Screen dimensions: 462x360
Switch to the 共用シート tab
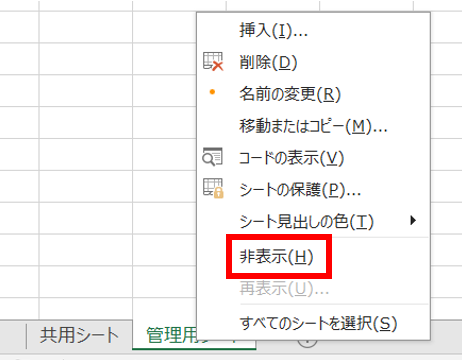(x=79, y=335)
